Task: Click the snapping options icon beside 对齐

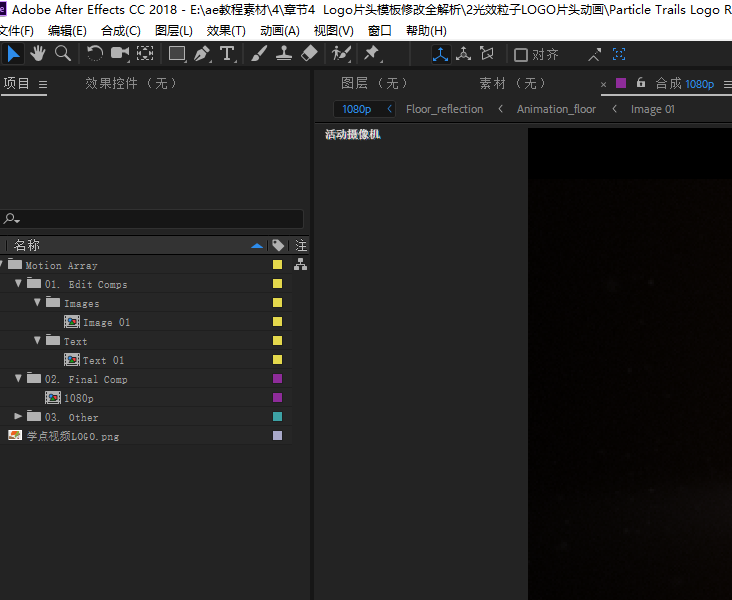Action: click(x=594, y=55)
